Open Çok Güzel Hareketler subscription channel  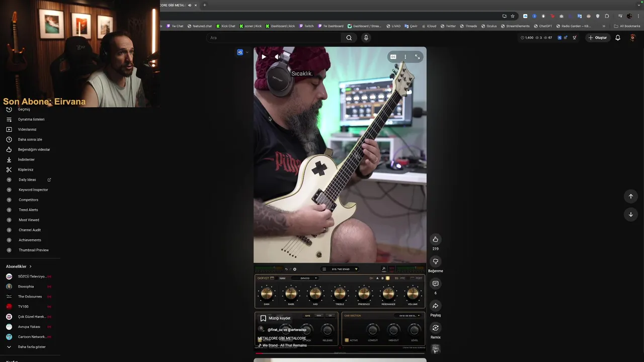click(30, 317)
